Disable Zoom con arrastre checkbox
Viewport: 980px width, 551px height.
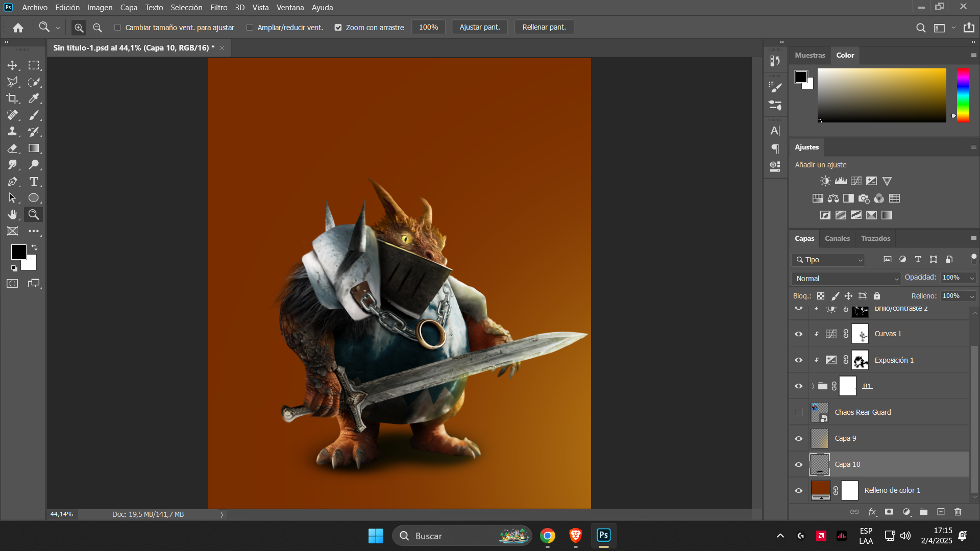[x=338, y=28]
